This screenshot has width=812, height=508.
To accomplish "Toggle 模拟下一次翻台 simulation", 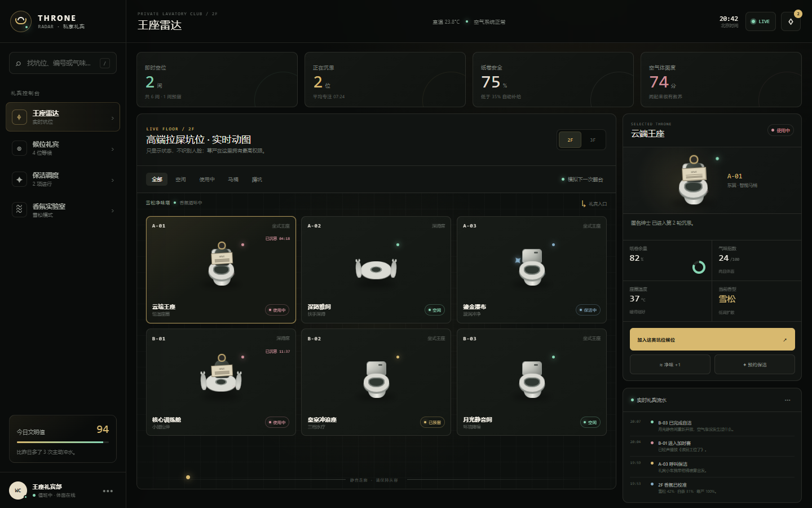I will pos(582,179).
